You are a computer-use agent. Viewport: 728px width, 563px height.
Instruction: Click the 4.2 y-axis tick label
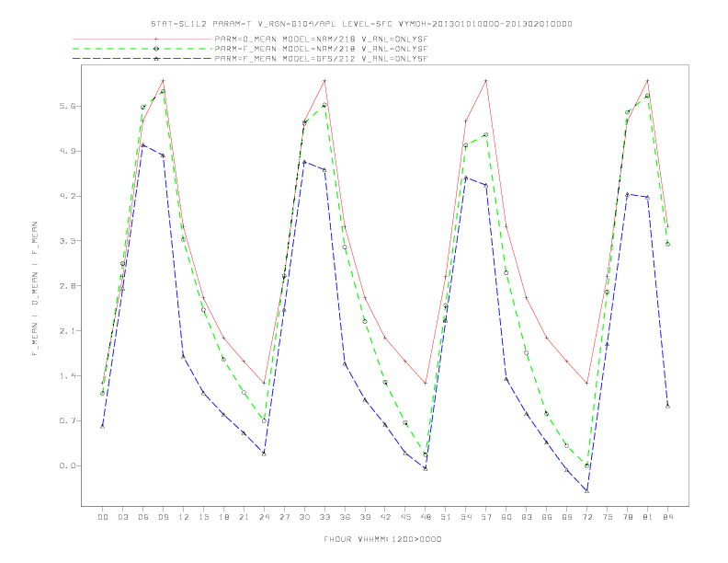(x=67, y=197)
